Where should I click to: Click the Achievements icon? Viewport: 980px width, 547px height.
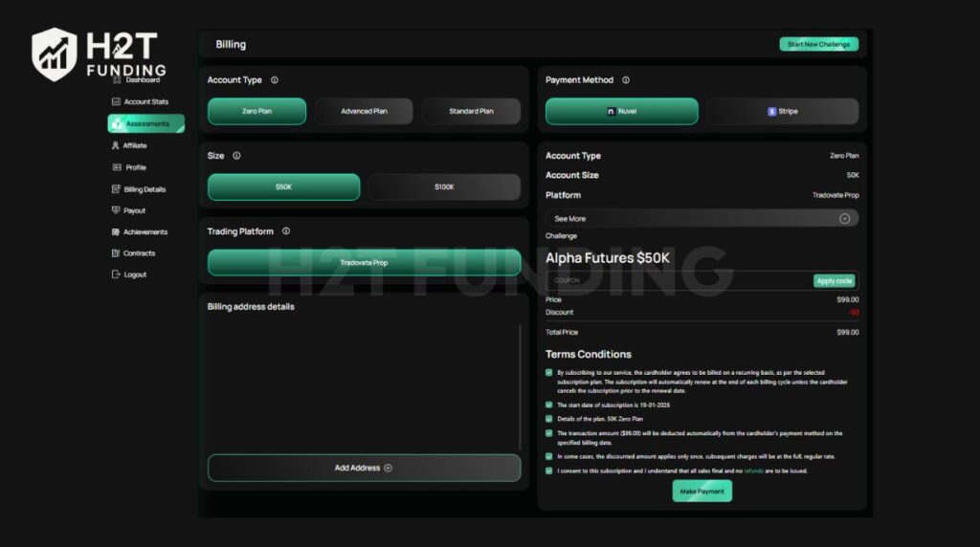point(116,231)
